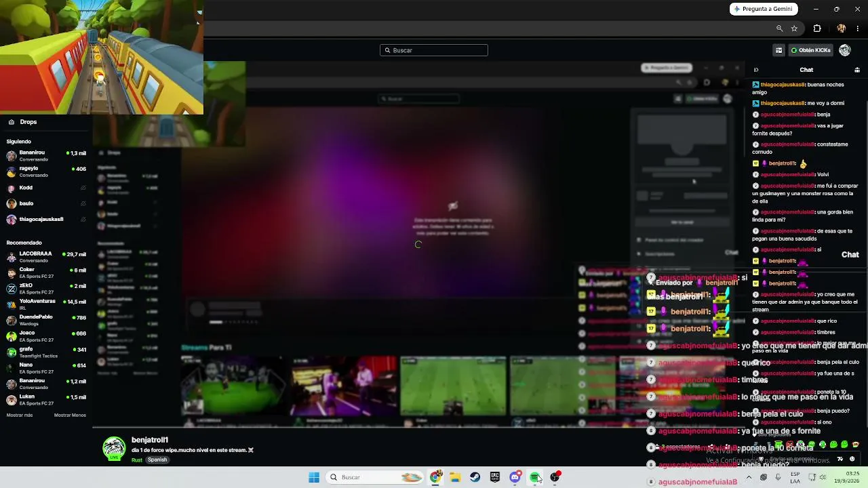Viewport: 868px width, 488px height.
Task: Click the zEKO channel avatar
Action: coord(12,289)
